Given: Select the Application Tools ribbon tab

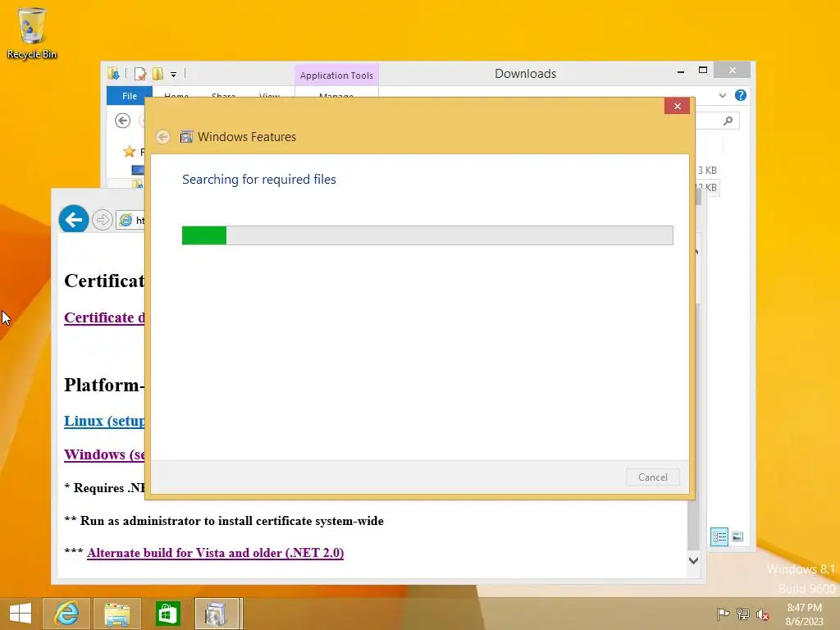Looking at the screenshot, I should [336, 75].
